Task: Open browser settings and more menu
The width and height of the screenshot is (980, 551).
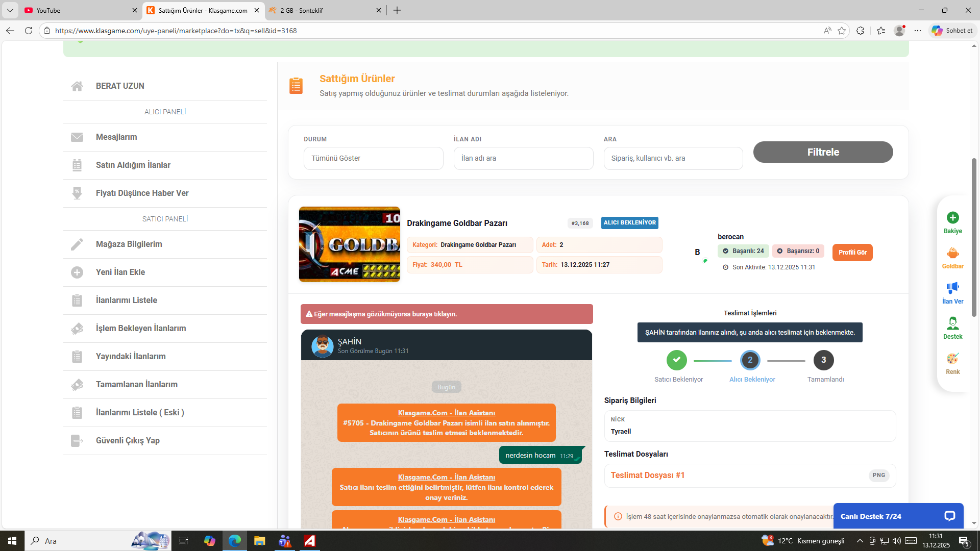Action: click(918, 31)
